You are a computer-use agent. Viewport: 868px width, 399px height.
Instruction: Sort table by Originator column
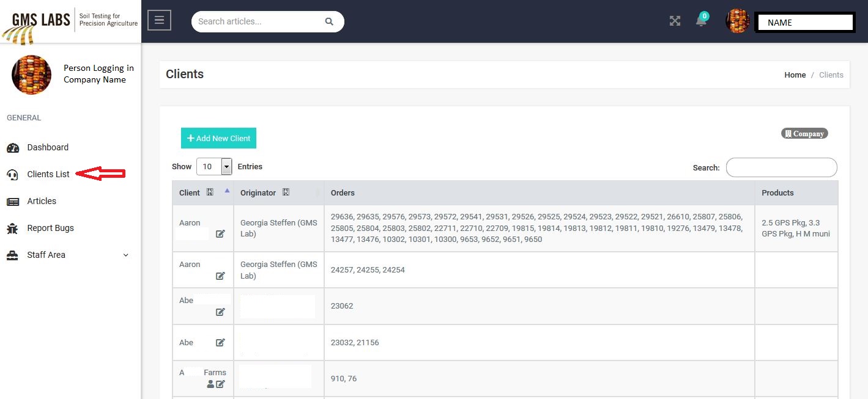coord(278,192)
